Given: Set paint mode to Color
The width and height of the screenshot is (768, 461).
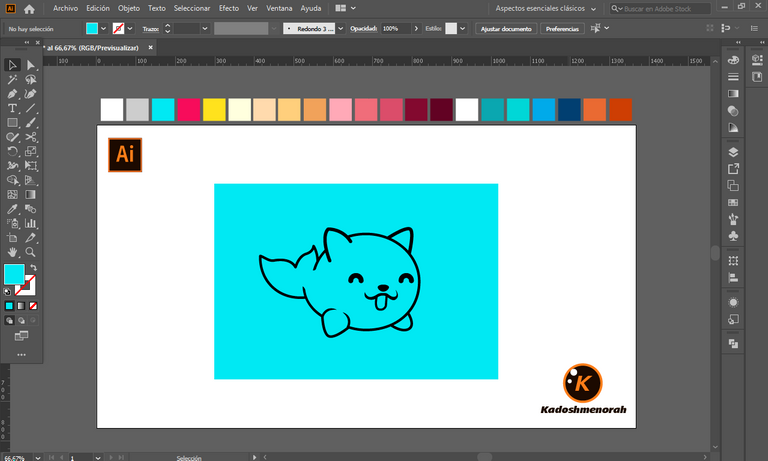Looking at the screenshot, I should tap(9, 306).
